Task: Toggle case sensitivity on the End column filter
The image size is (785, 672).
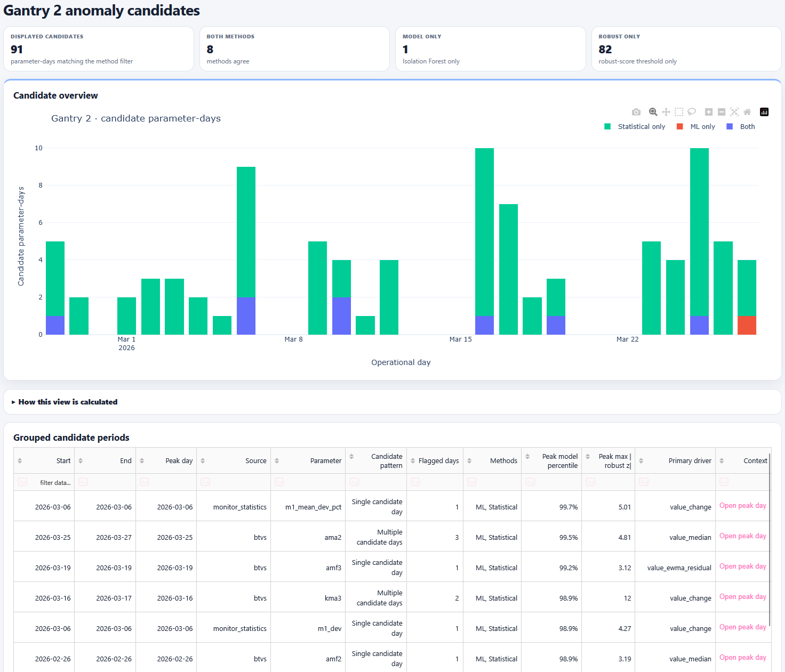Action: click(83, 482)
